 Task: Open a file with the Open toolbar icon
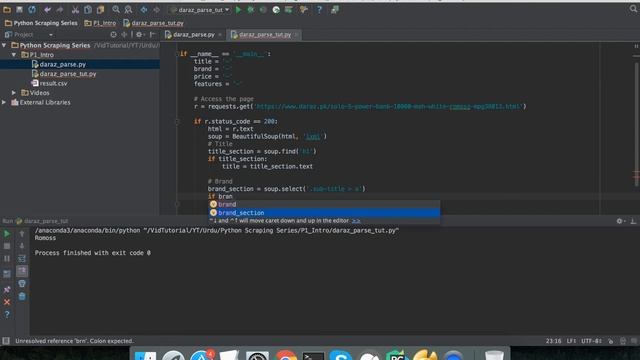pos(7,9)
